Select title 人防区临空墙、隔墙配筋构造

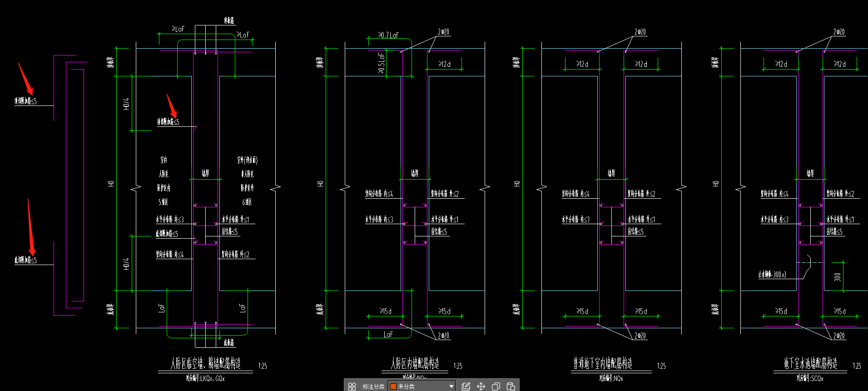(206, 363)
